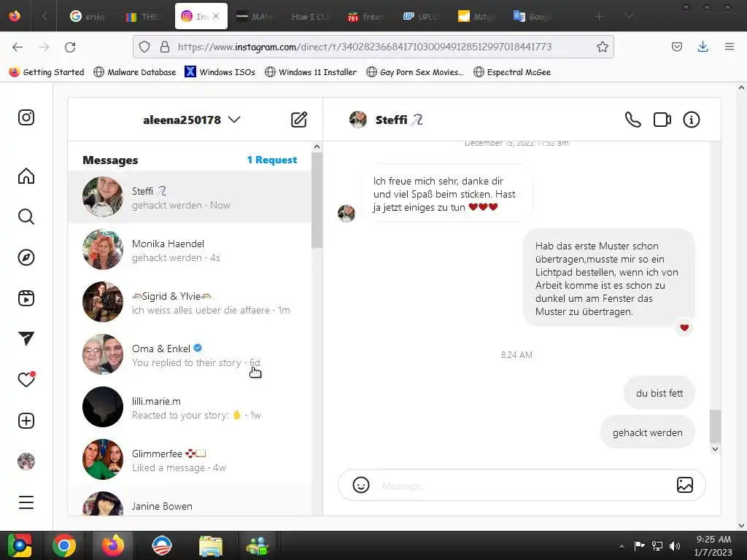Open Oma & Enkel conversation
Image resolution: width=747 pixels, height=560 pixels.
tap(190, 354)
